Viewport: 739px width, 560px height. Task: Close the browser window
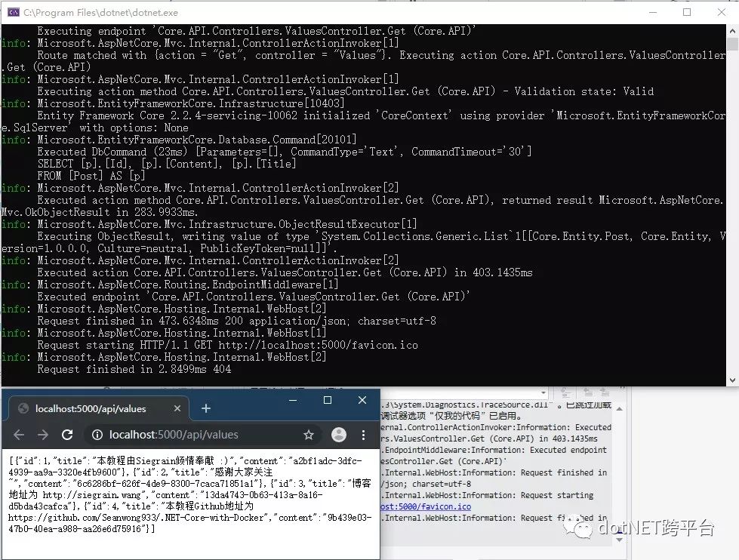pos(362,400)
